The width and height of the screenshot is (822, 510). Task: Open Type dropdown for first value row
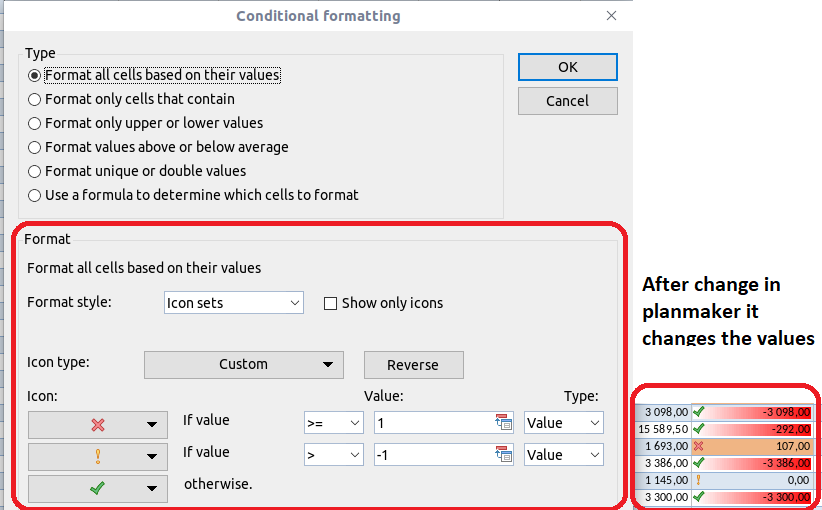tap(564, 423)
